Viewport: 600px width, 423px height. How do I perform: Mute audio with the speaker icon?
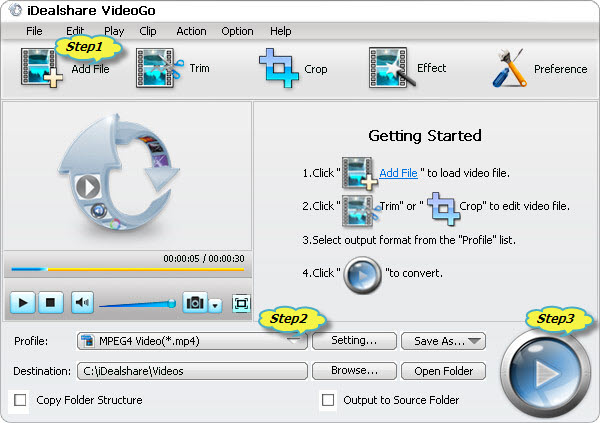point(82,303)
